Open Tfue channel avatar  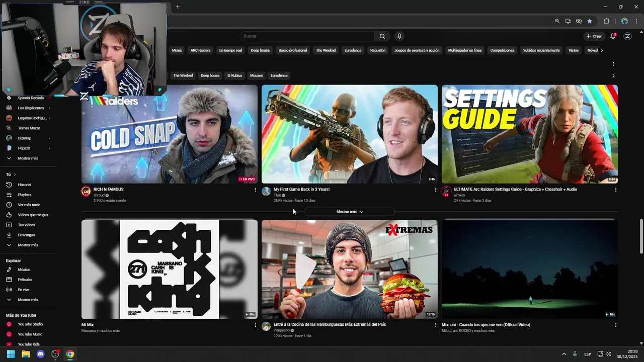click(266, 192)
